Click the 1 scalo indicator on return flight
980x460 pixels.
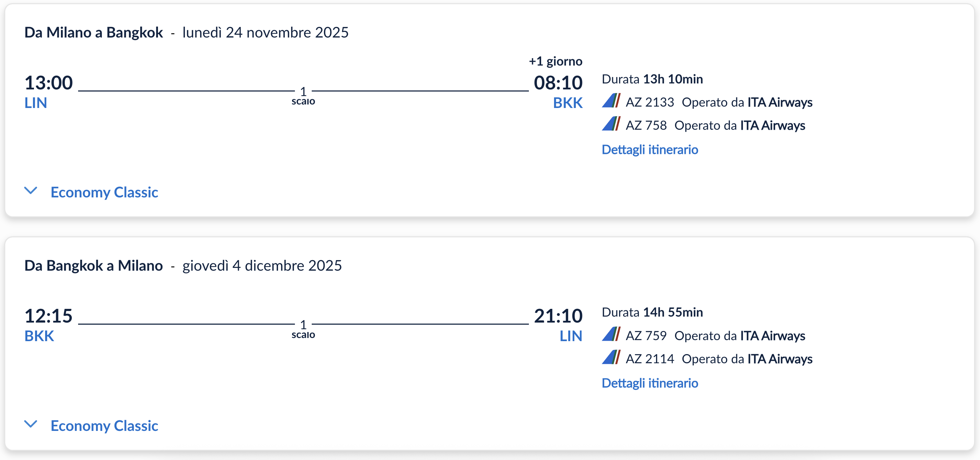[303, 329]
